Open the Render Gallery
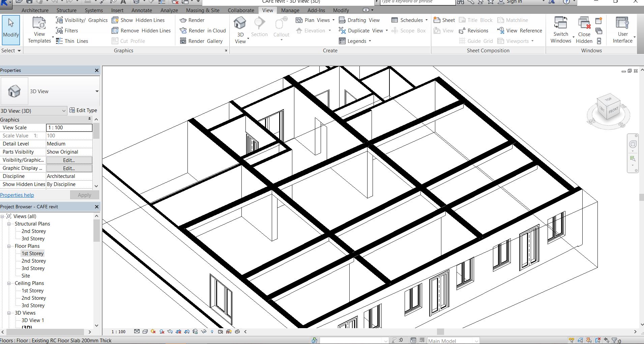The width and height of the screenshot is (644, 344). tap(201, 41)
